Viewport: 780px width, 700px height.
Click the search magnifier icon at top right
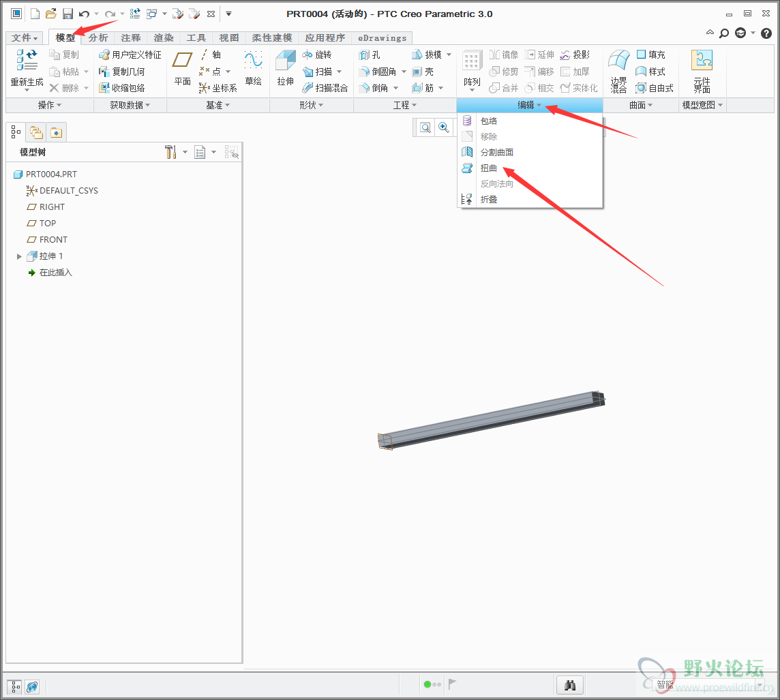point(724,33)
